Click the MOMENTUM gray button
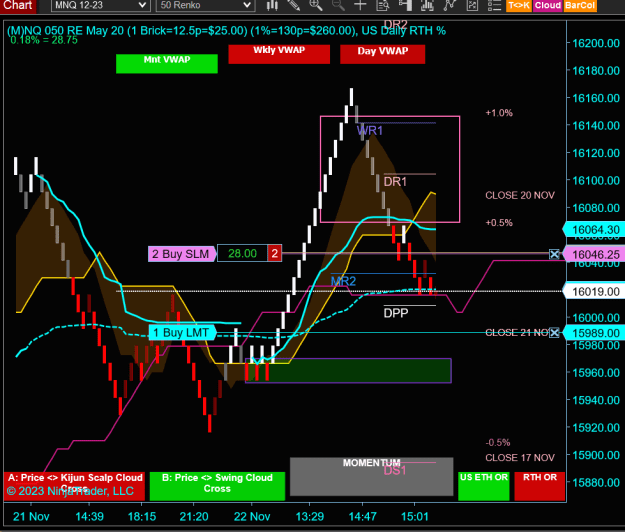This screenshot has width=625, height=532. coord(371,477)
